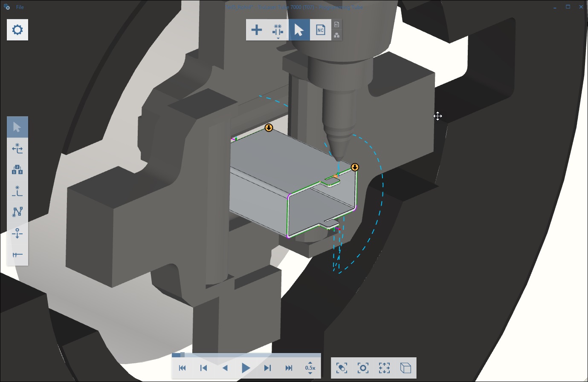This screenshot has width=588, height=382.
Task: Click the plus icon to add a contour
Action: tap(257, 30)
